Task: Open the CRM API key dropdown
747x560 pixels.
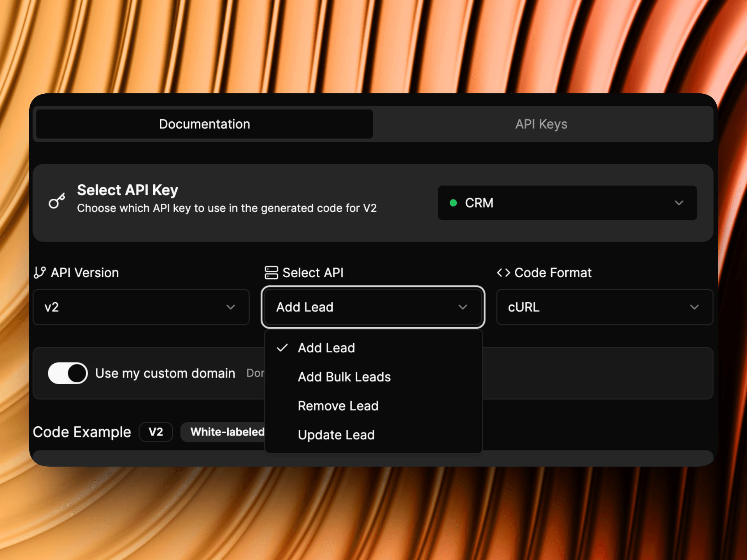Action: (x=567, y=203)
